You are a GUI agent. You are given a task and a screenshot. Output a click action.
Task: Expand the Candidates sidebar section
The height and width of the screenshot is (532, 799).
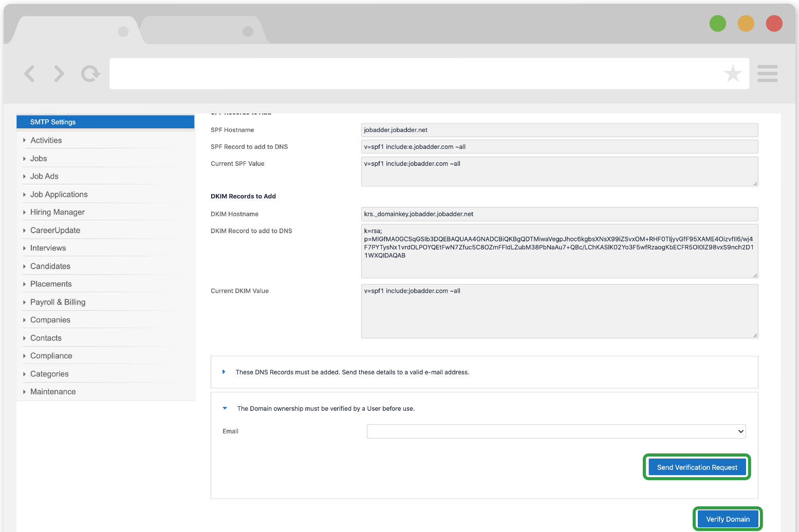point(50,266)
